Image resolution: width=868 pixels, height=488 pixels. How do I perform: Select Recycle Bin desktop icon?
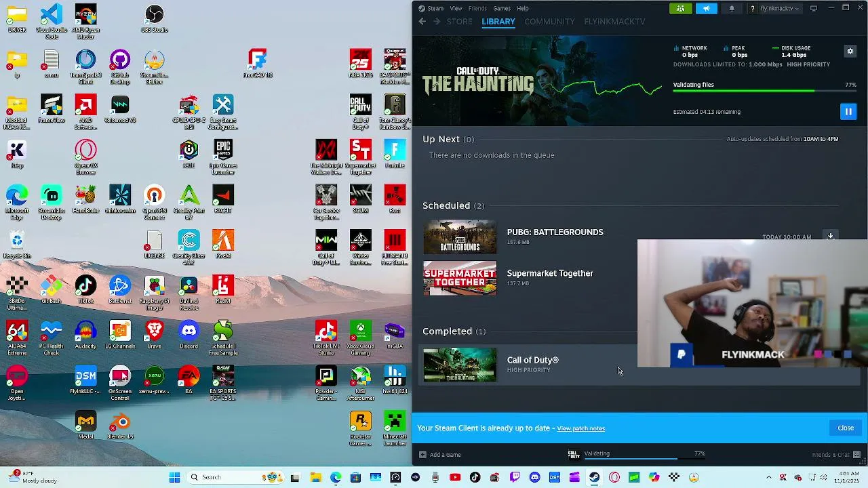(17, 245)
